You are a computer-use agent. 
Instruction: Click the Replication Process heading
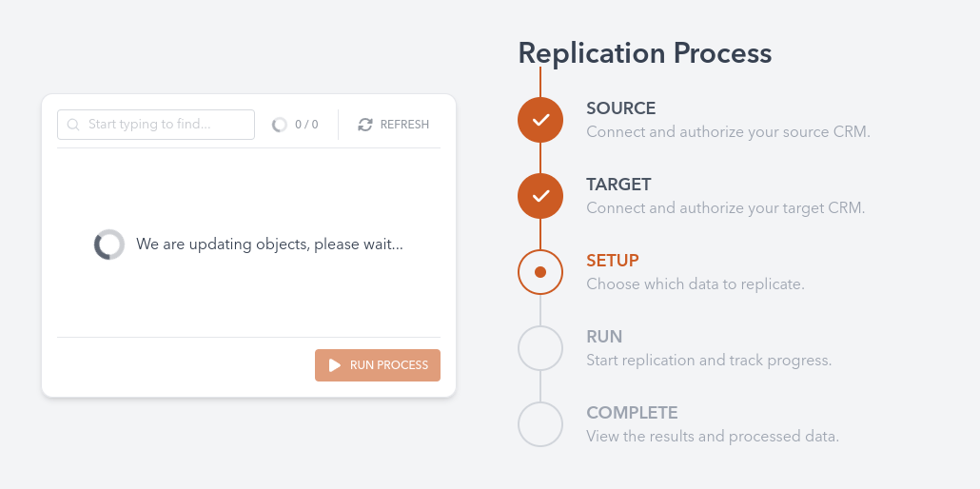[x=644, y=53]
